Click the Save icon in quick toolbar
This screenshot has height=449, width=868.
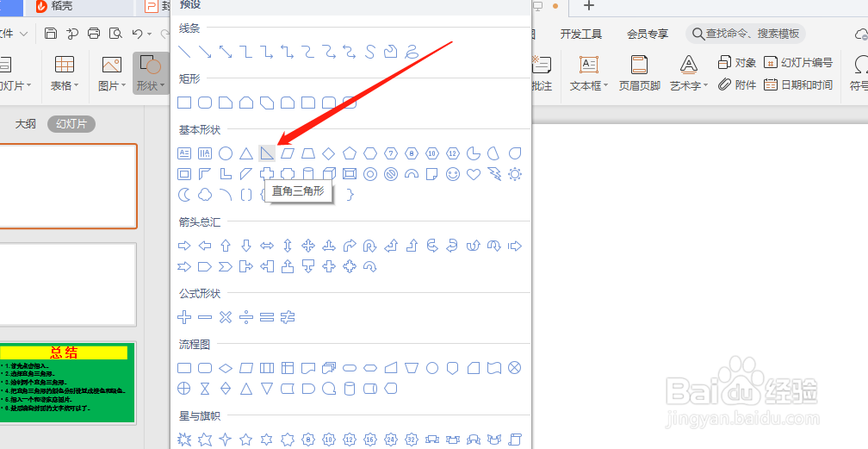coord(51,34)
